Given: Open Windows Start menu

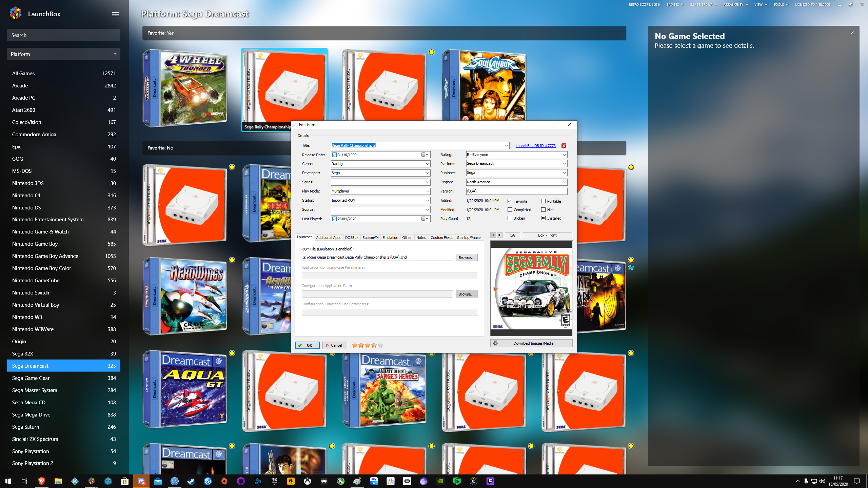Looking at the screenshot, I should click(x=8, y=481).
